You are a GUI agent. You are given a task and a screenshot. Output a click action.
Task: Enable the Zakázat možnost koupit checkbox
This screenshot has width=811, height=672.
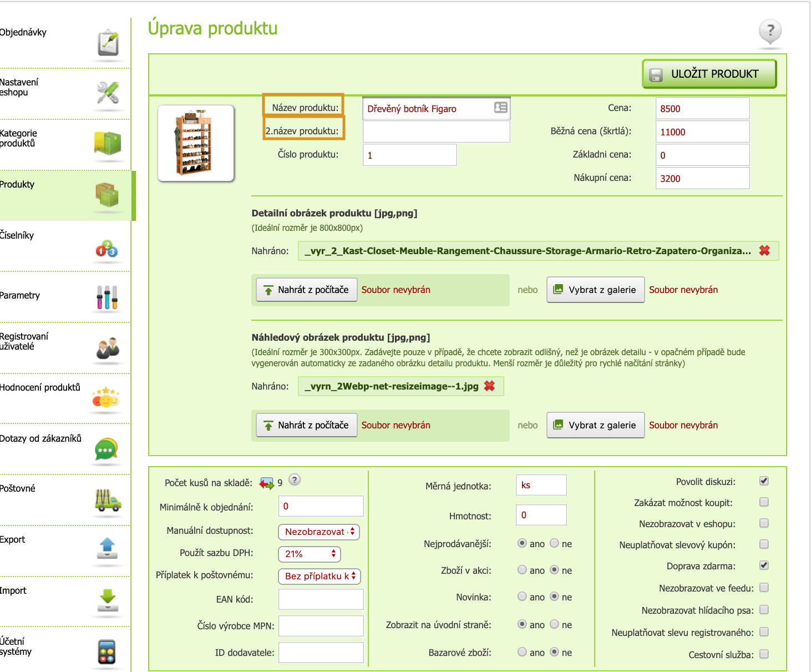(764, 502)
